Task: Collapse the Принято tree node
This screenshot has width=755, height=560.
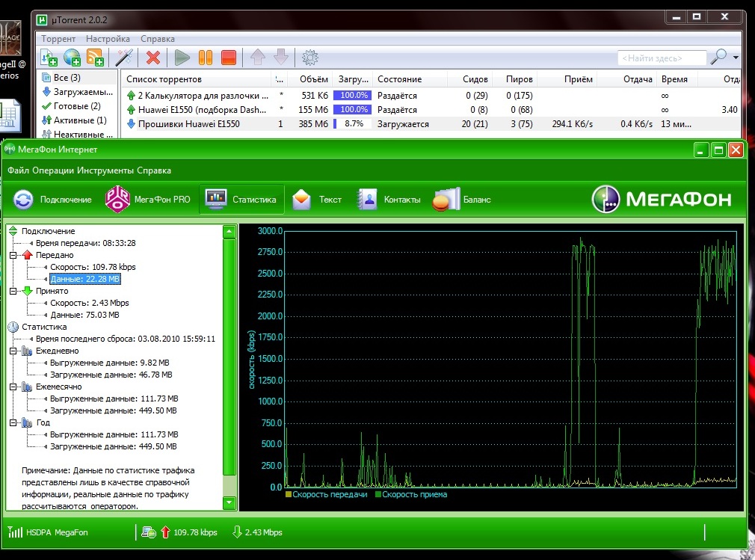Action: click(x=13, y=291)
